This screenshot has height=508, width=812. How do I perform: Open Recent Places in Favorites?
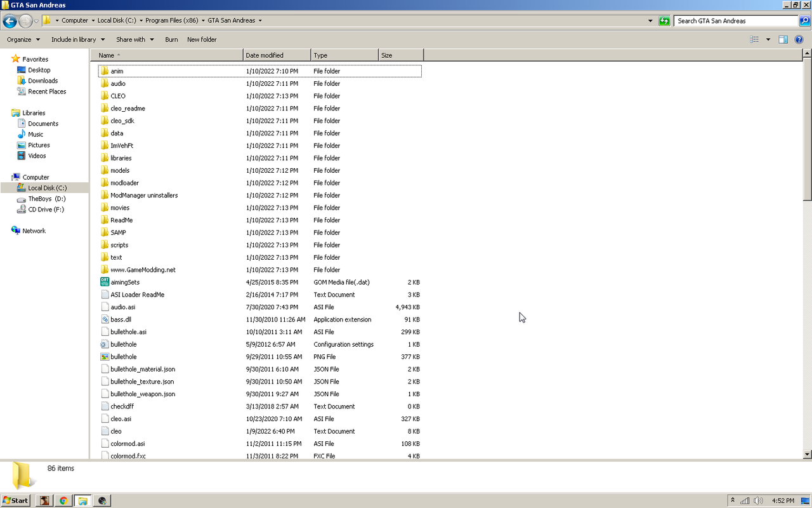[47, 91]
